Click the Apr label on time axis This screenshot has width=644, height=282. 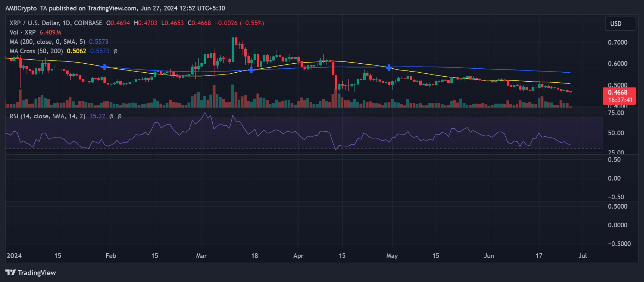298,256
